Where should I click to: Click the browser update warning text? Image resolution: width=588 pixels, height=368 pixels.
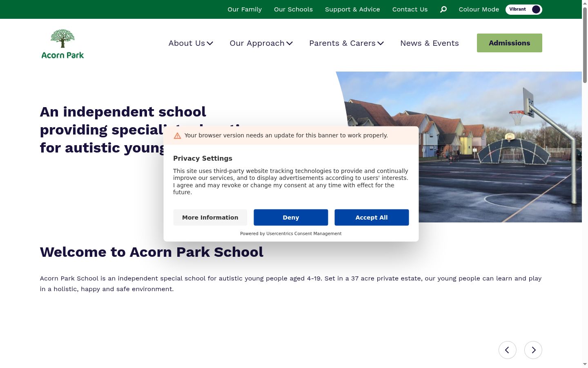coord(286,135)
